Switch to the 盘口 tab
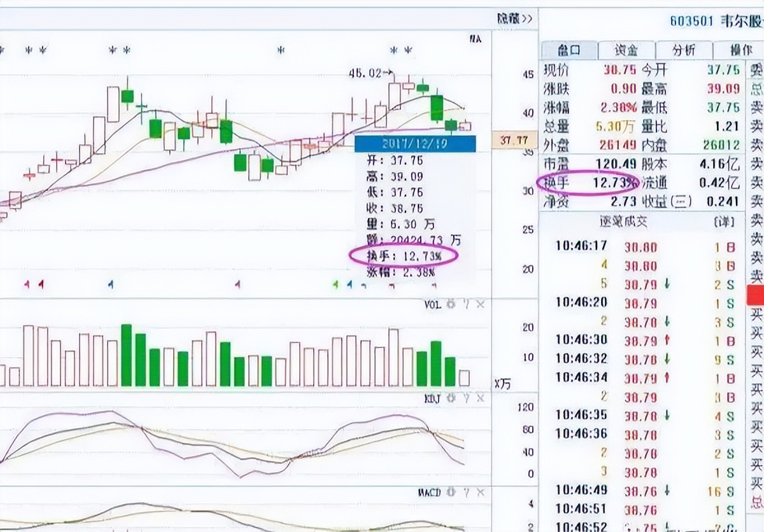Image resolution: width=764 pixels, height=532 pixels. click(x=569, y=50)
